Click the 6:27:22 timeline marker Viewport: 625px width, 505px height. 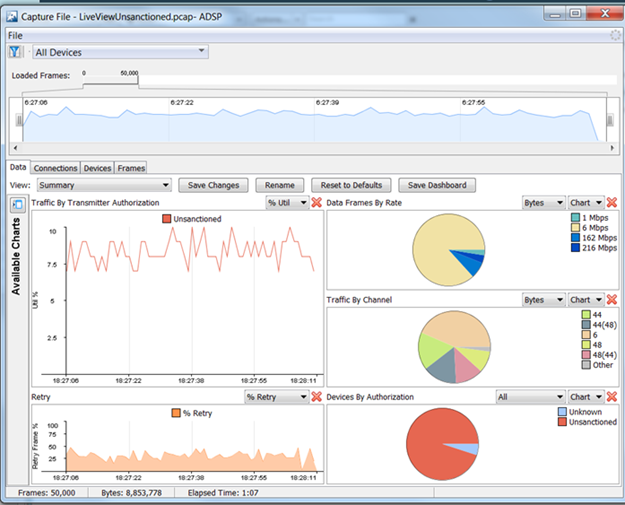[x=182, y=102]
